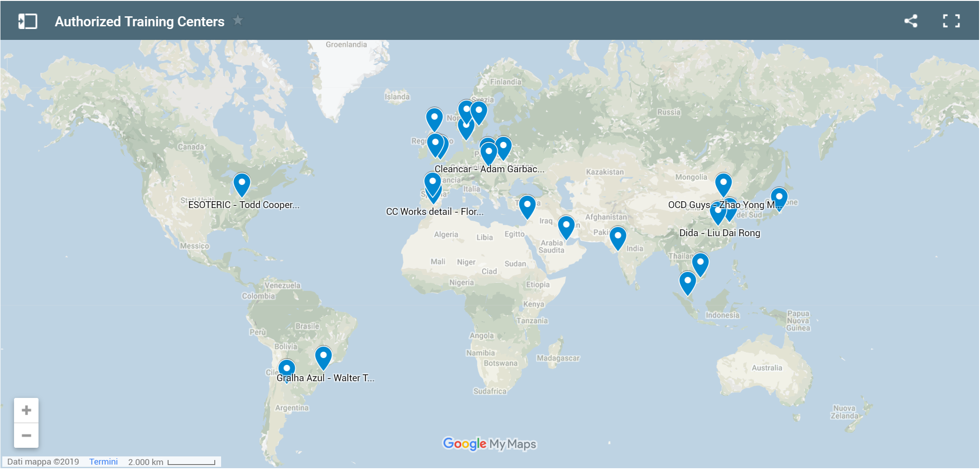Select the southernmost pin near Indonesia
Screen dimensions: 980x470
687,282
